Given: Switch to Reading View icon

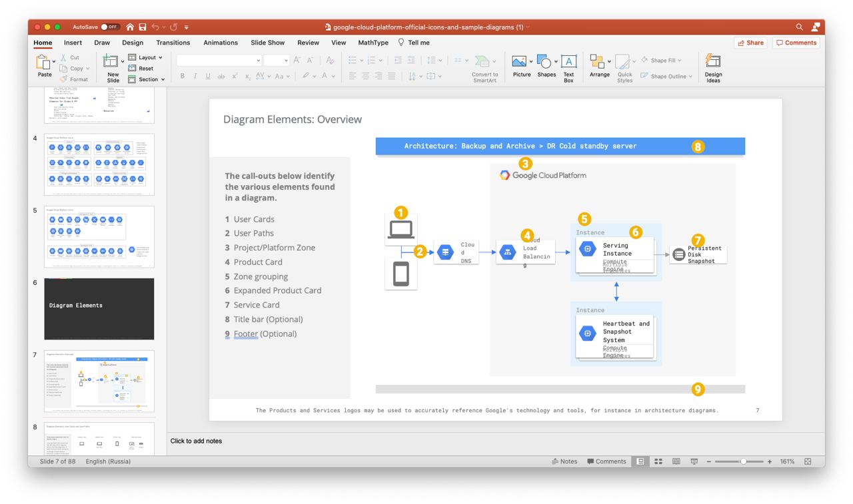Looking at the screenshot, I should 676,461.
